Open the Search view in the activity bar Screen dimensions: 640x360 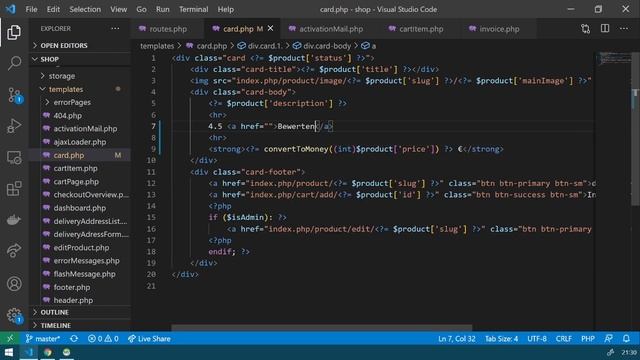(x=14, y=63)
